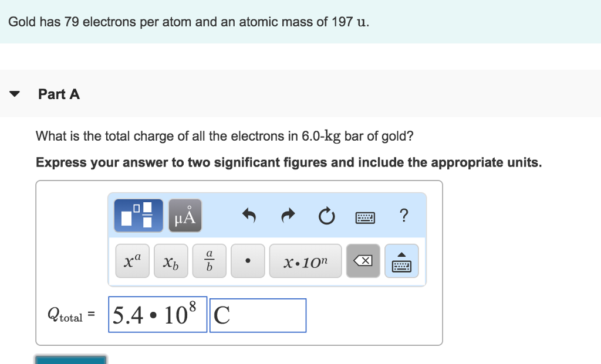Click the Part A section heading
Image resolution: width=601 pixels, height=364 pixels.
point(59,94)
